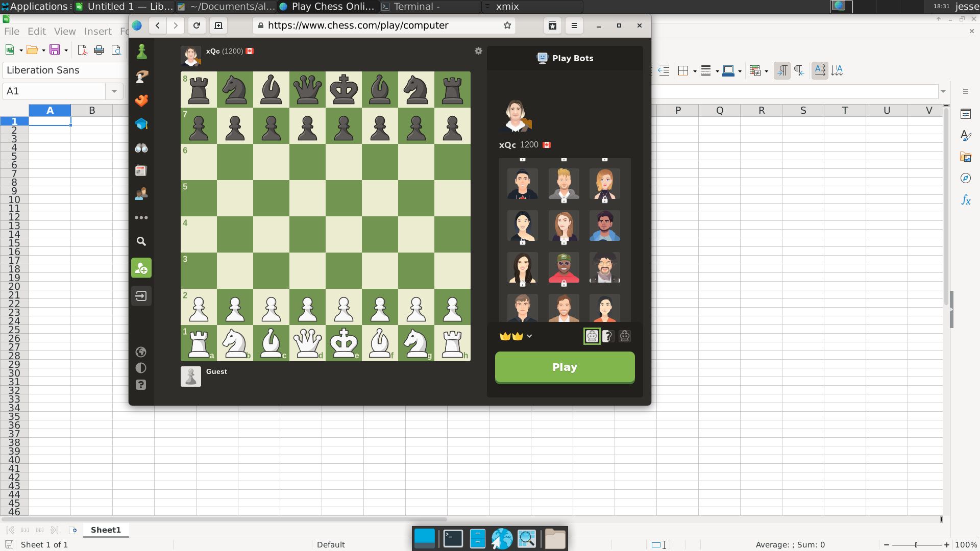Open Name Box dropdown arrow beside A1
Screen dimensions: 980x551
click(114, 91)
